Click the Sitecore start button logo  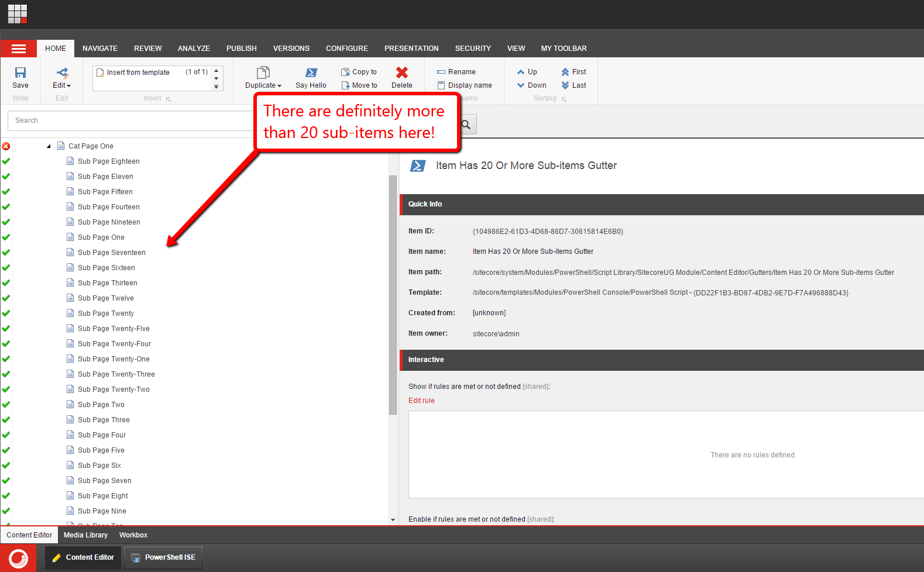tap(18, 558)
